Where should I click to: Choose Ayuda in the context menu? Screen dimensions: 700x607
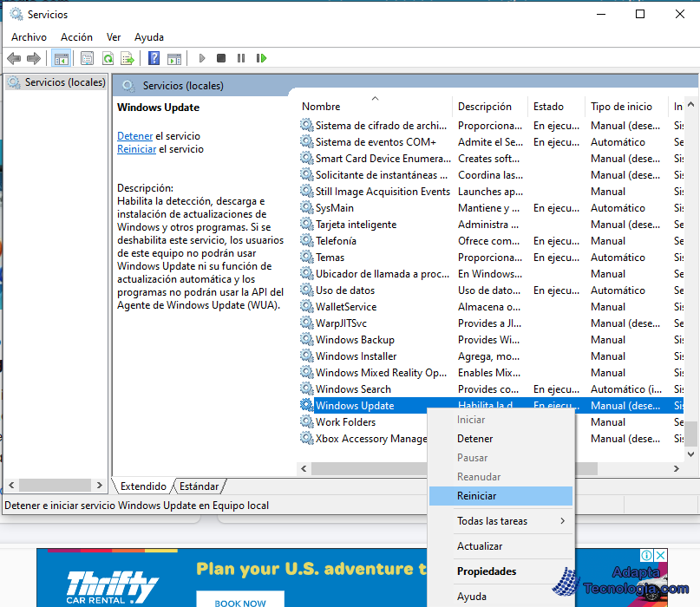[x=500, y=597]
